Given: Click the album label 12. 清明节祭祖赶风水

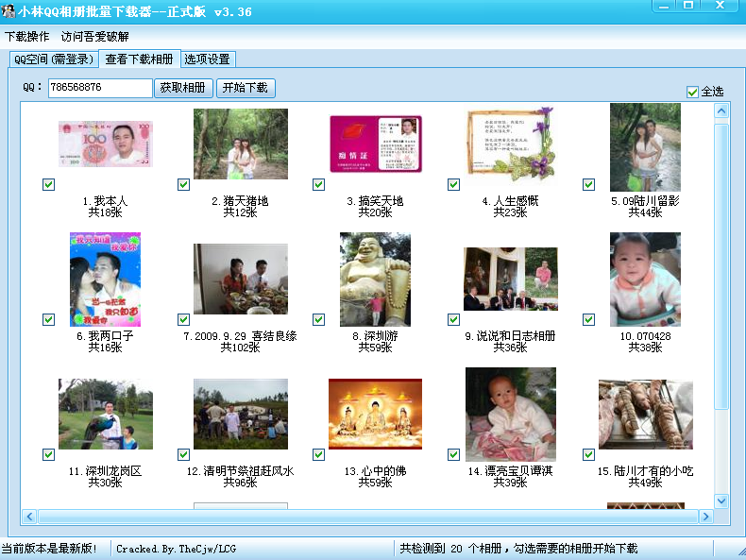Looking at the screenshot, I should coord(240,471).
